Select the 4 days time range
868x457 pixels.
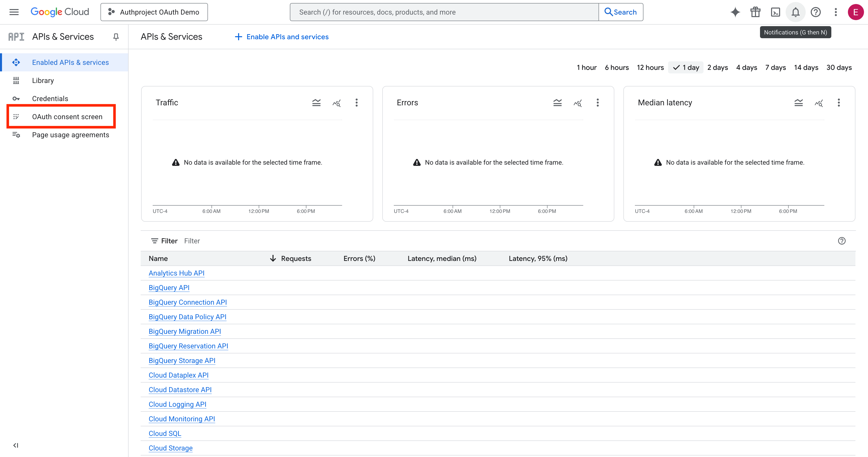[x=747, y=67]
